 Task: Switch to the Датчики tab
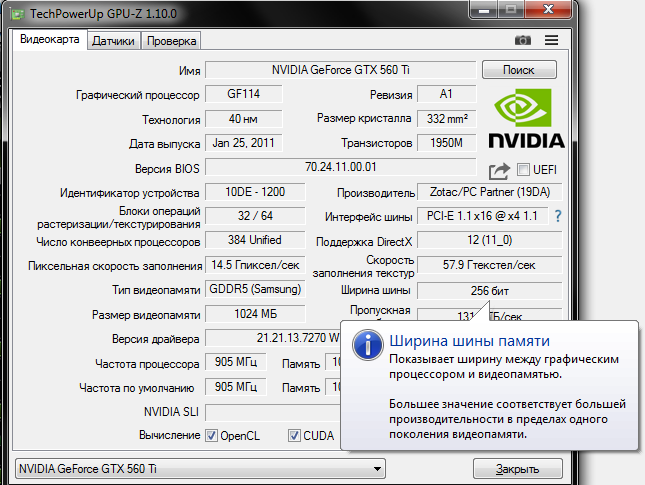pyautogui.click(x=114, y=41)
